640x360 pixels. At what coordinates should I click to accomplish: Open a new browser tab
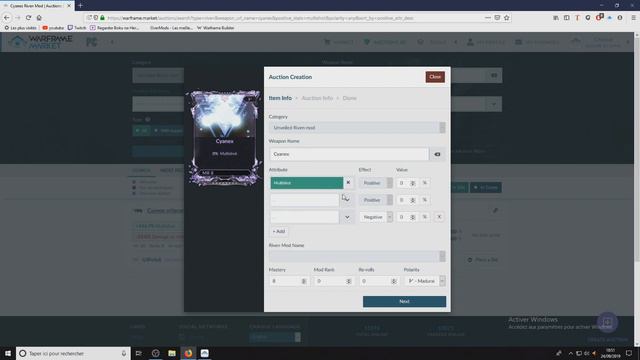80,5
